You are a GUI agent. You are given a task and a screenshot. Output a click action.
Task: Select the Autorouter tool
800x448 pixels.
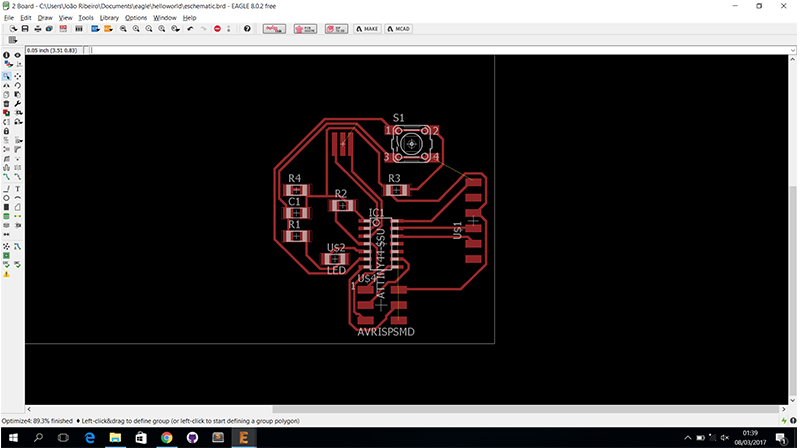(x=18, y=246)
